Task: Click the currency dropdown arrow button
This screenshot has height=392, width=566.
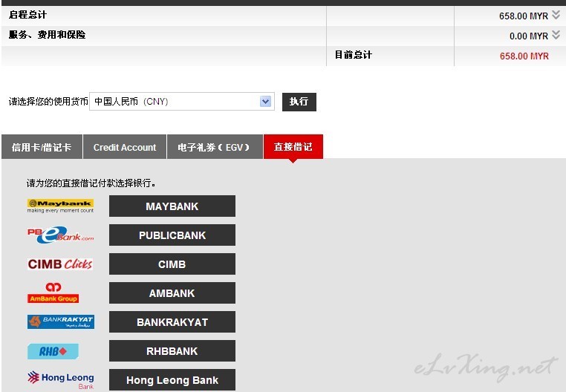Action: (265, 102)
